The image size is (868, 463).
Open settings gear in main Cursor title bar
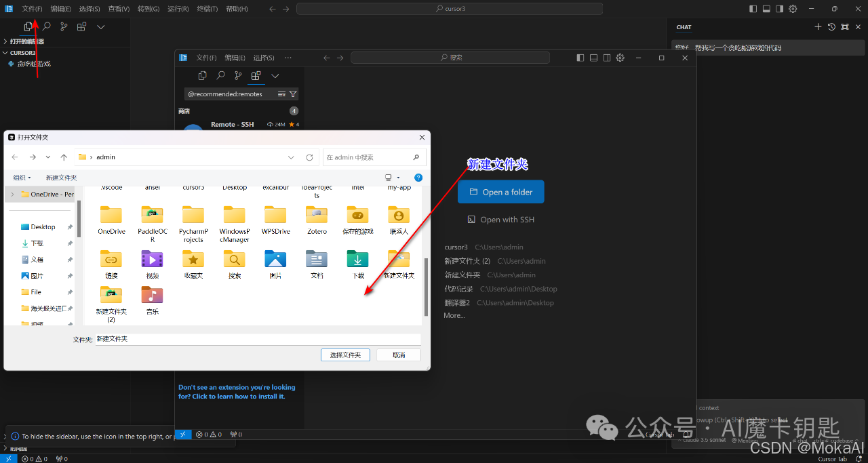(x=792, y=9)
